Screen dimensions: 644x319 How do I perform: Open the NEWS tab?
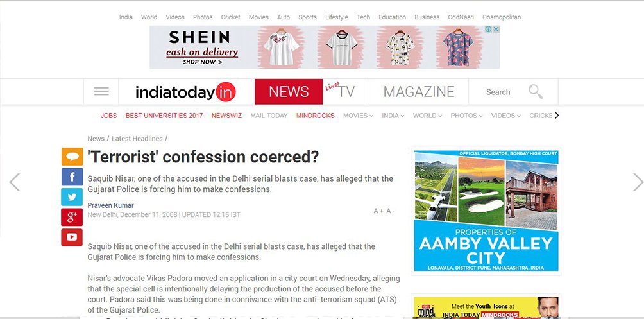289,92
